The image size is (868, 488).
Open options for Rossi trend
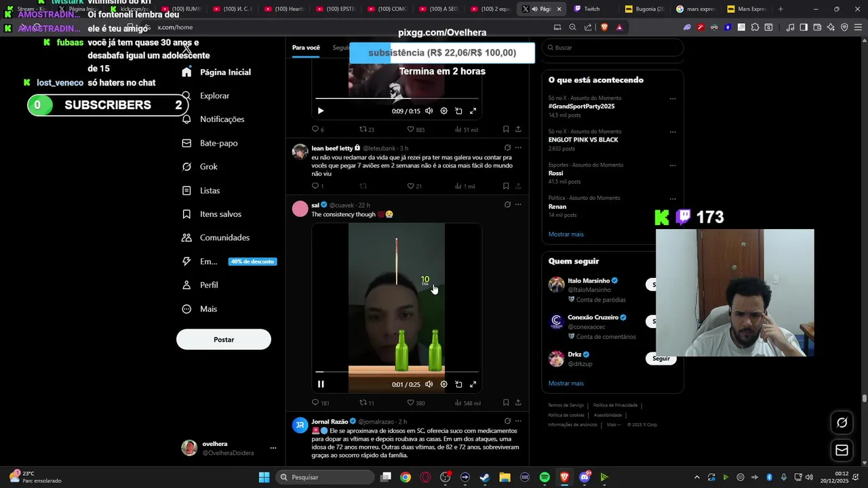point(673,165)
